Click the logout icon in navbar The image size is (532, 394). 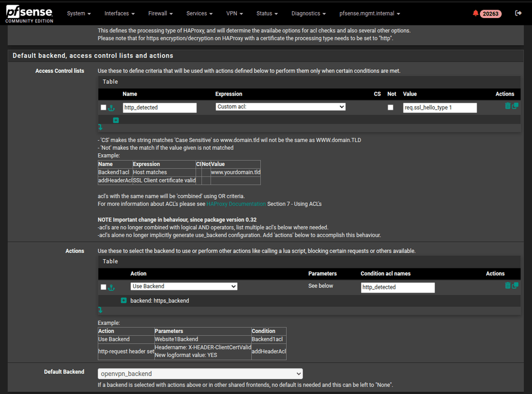pyautogui.click(x=518, y=13)
